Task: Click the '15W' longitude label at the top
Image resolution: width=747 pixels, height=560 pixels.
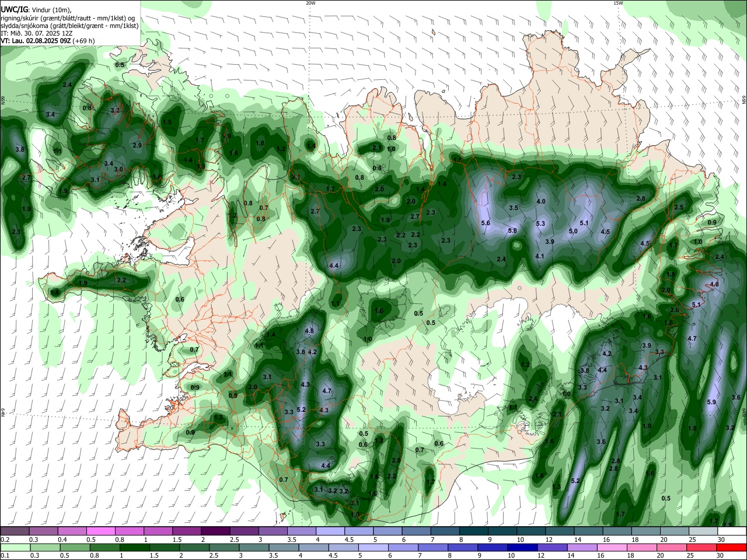Action: point(618,3)
